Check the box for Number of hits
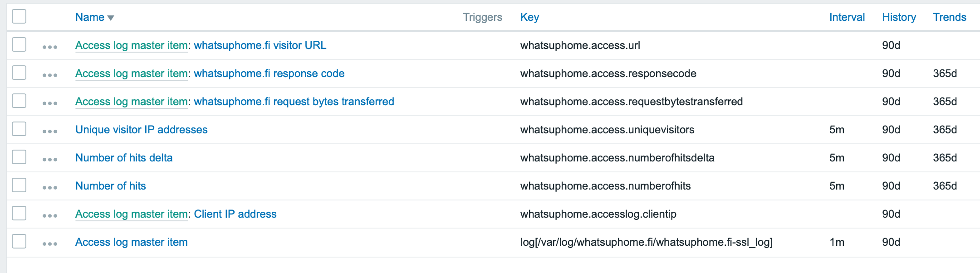 (19, 185)
